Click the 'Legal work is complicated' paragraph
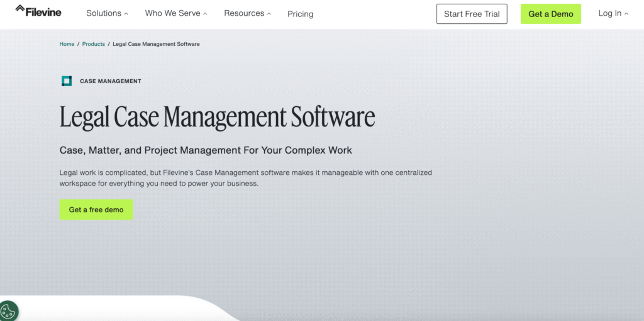 246,178
